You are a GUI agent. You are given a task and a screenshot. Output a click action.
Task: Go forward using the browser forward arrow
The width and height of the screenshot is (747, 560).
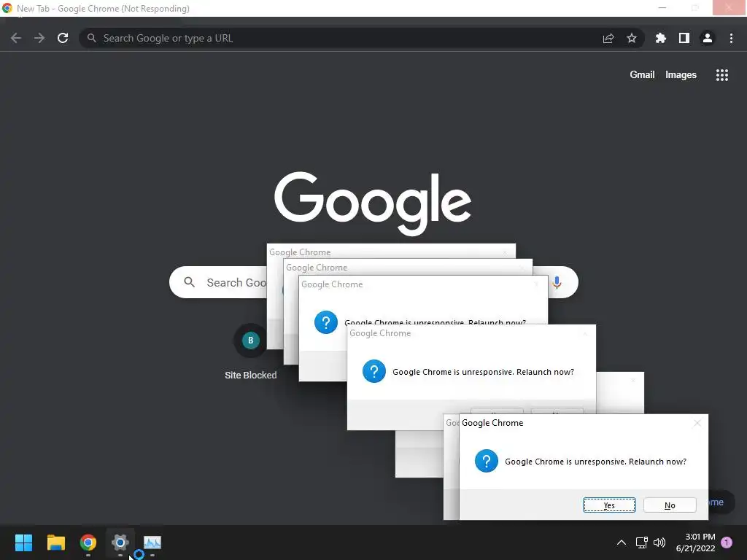39,38
